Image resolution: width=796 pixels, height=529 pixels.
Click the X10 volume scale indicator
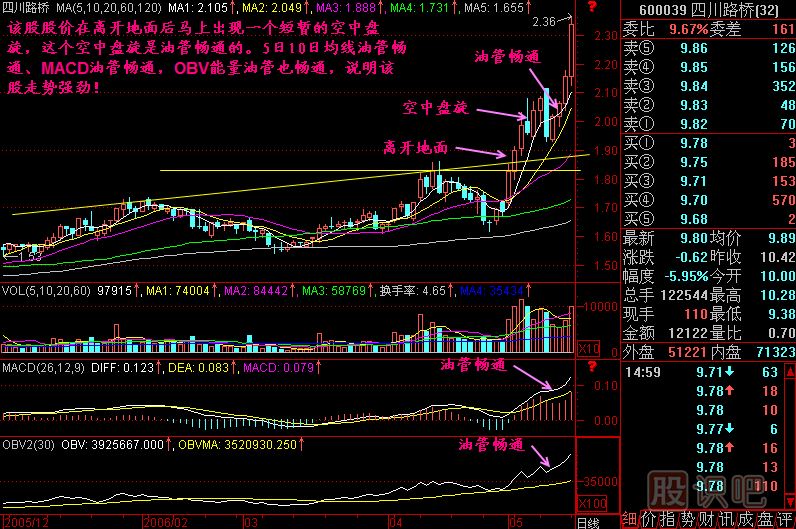tap(591, 347)
